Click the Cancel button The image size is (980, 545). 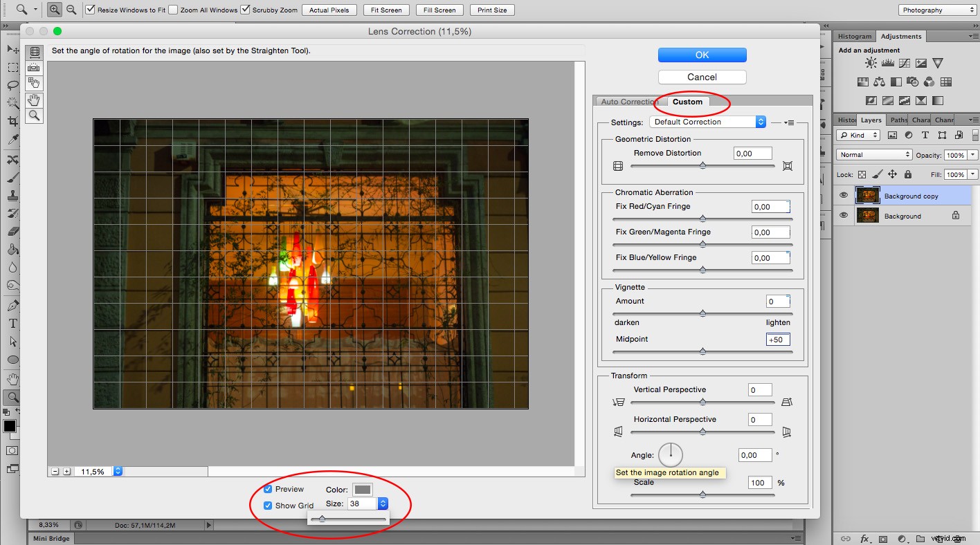click(x=702, y=77)
